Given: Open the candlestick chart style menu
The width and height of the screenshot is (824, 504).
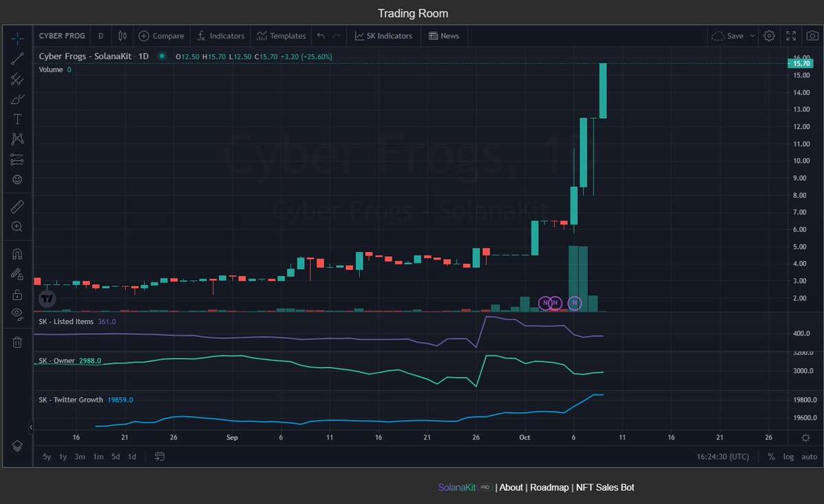Looking at the screenshot, I should tap(122, 36).
